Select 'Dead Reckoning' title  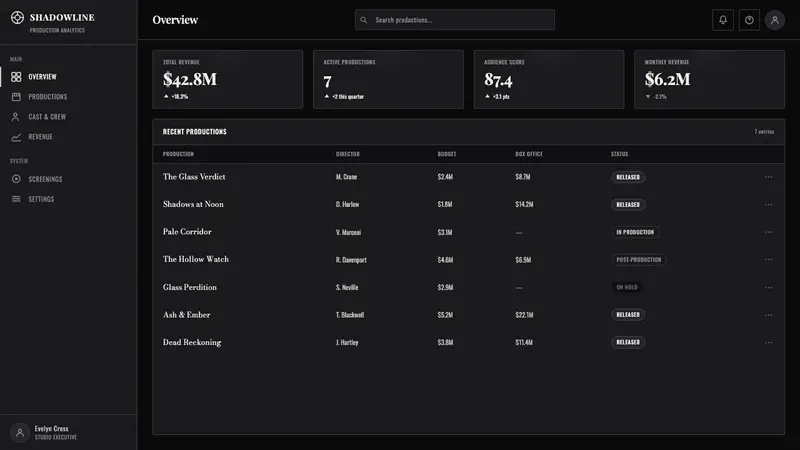coord(192,342)
